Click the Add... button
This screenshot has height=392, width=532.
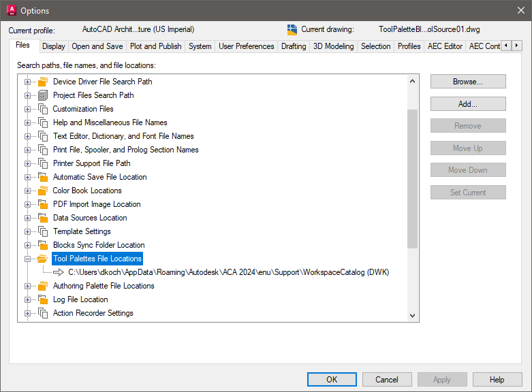[468, 103]
